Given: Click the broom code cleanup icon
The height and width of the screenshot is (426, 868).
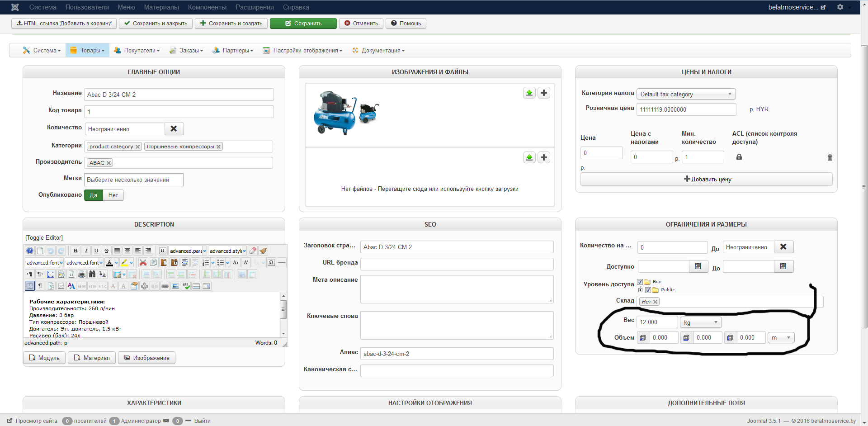Looking at the screenshot, I should [x=263, y=251].
